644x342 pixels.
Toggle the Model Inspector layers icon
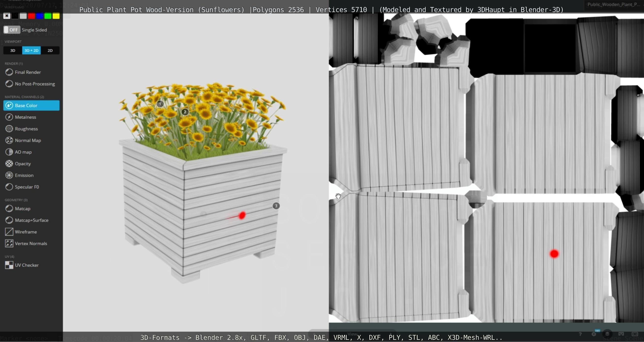(x=608, y=334)
